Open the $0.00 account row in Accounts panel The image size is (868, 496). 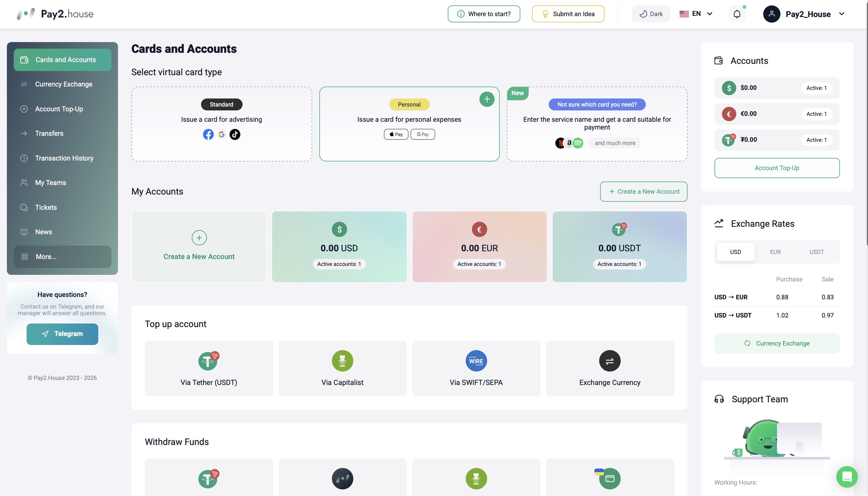777,88
